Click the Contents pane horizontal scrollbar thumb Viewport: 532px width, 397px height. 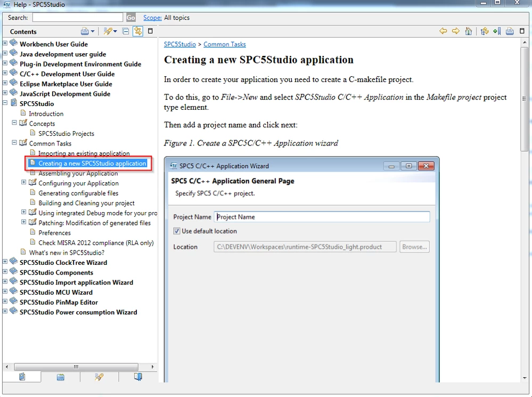point(76,367)
